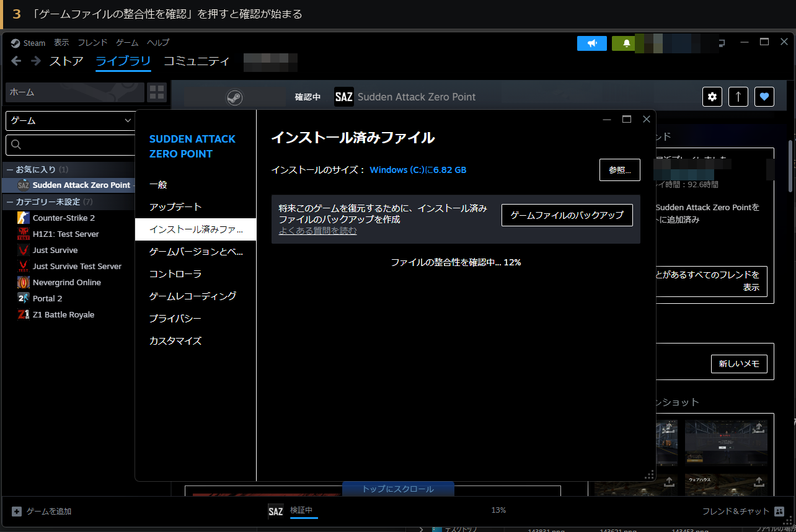796x532 pixels.
Task: Click the インストール済みファイル dialog heading
Action: pyautogui.click(x=353, y=138)
